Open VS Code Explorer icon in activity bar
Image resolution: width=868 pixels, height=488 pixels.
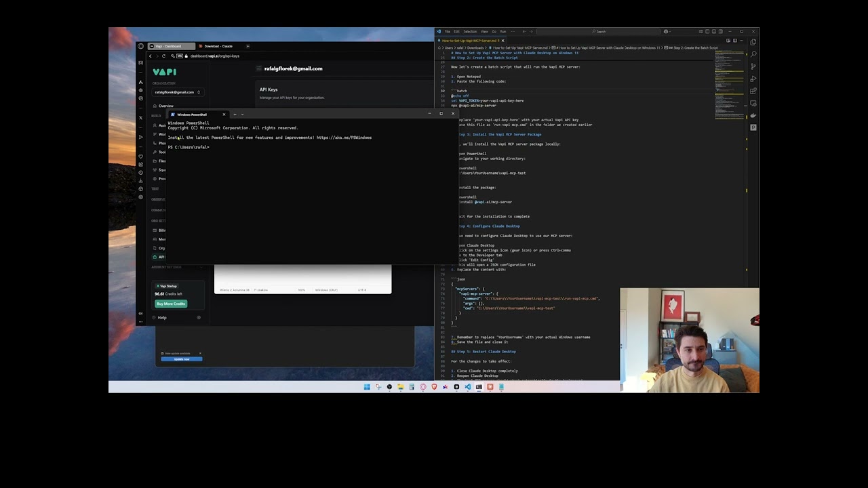(x=753, y=42)
